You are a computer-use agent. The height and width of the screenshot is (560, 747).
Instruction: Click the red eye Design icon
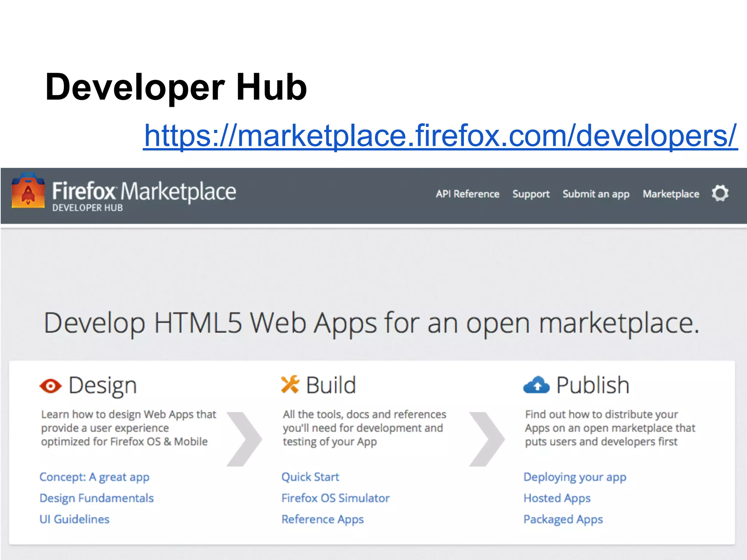50,386
